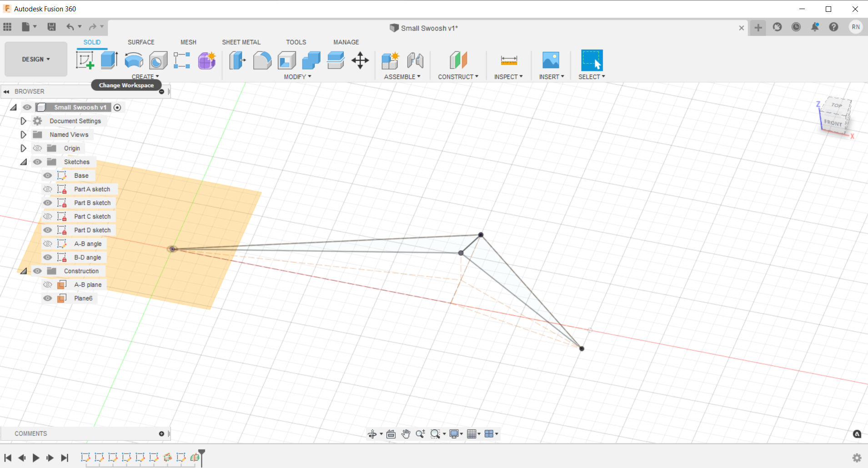Click the Pan hand tool
The height and width of the screenshot is (468, 868).
[x=406, y=434]
